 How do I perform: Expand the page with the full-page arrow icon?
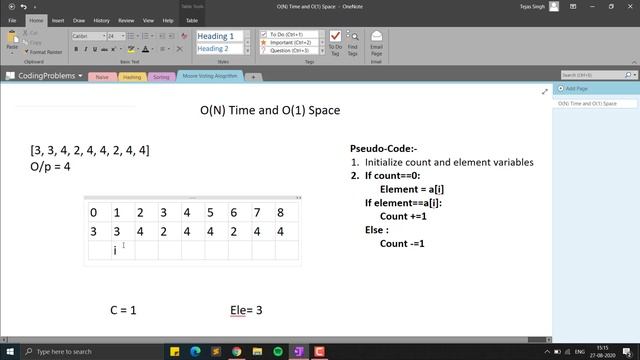pyautogui.click(x=544, y=92)
